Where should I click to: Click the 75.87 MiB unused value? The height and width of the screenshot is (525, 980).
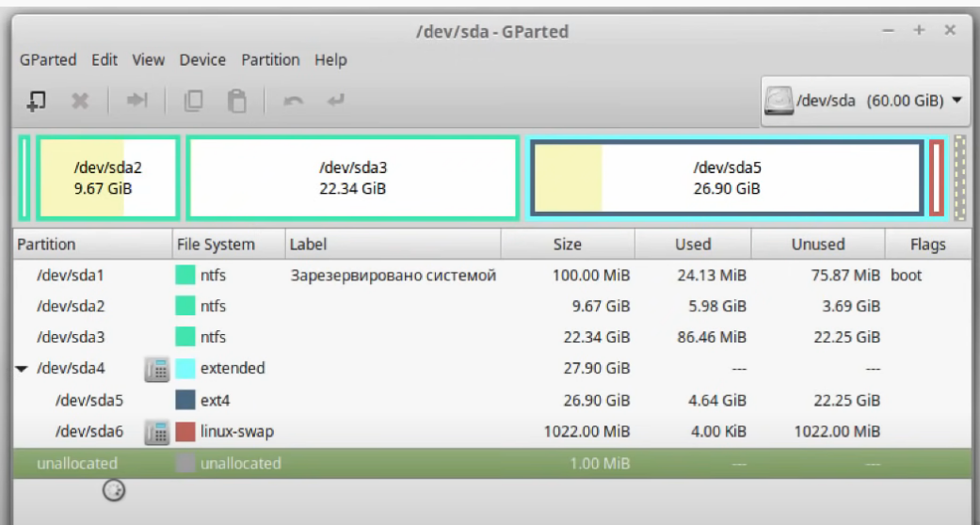pos(845,275)
